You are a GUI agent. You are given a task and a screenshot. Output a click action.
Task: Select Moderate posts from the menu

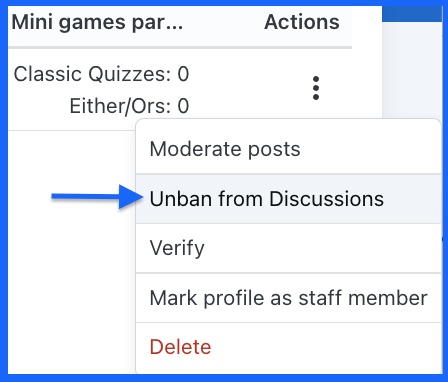click(289, 149)
